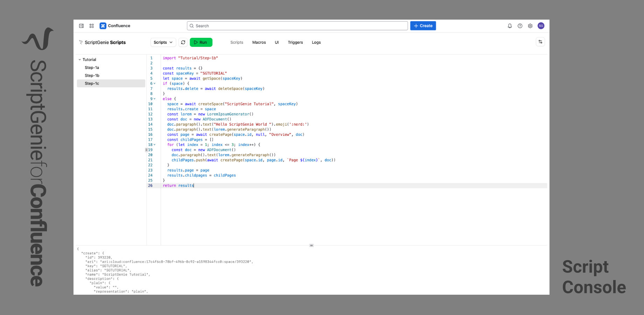Click "const childPages = []" line
This screenshot has height=315, width=644.
click(190, 140)
